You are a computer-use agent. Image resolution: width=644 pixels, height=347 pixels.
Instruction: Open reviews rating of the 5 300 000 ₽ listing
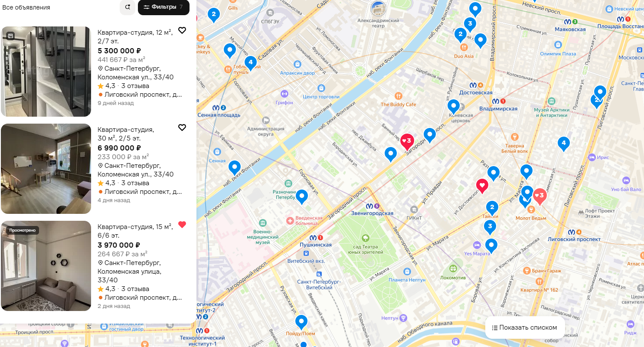[x=123, y=86]
